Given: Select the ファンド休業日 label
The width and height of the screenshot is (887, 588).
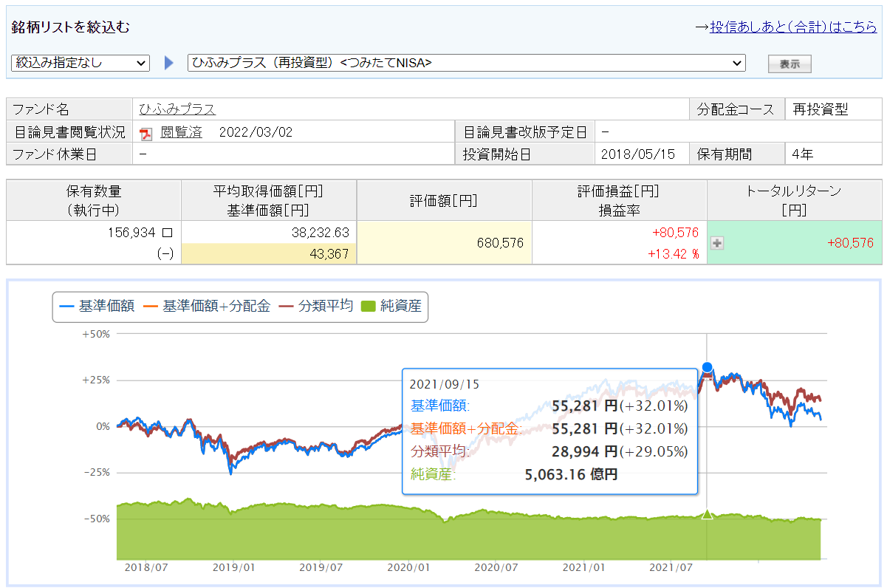Looking at the screenshot, I should [55, 155].
